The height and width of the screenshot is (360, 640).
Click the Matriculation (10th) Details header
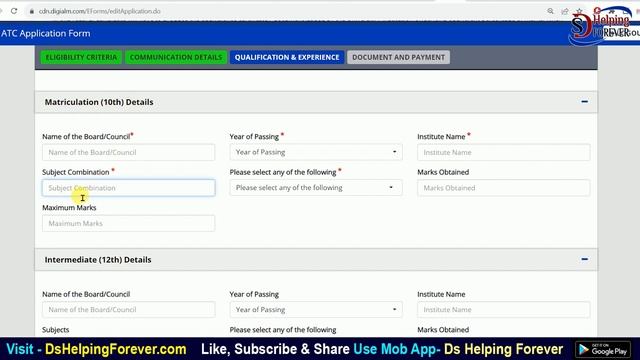pos(316,102)
